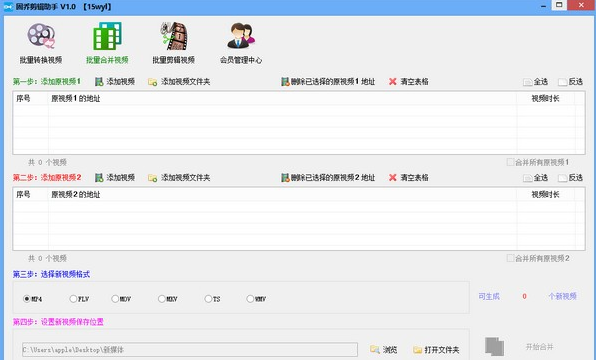Open the 会员管理中心 people icon

point(241,36)
